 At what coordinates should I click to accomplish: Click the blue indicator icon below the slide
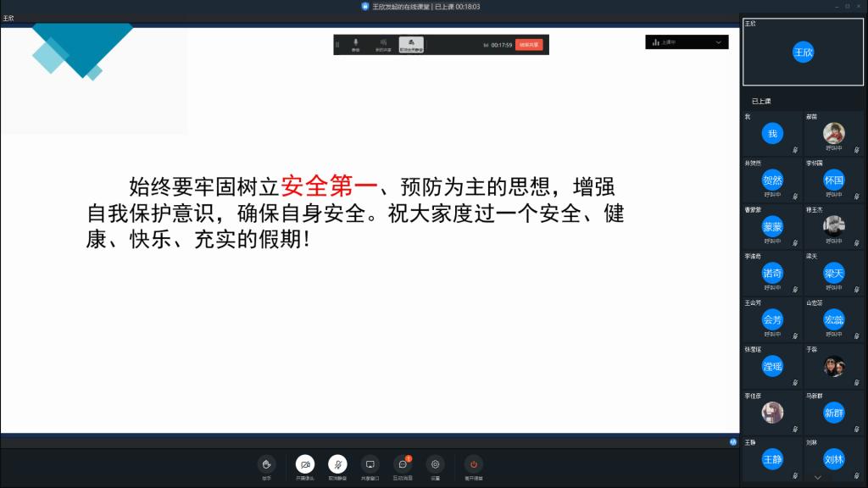tap(733, 442)
